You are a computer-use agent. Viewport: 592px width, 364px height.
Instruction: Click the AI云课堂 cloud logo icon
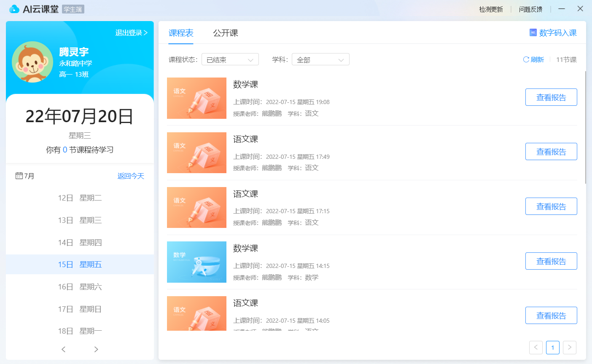point(14,9)
